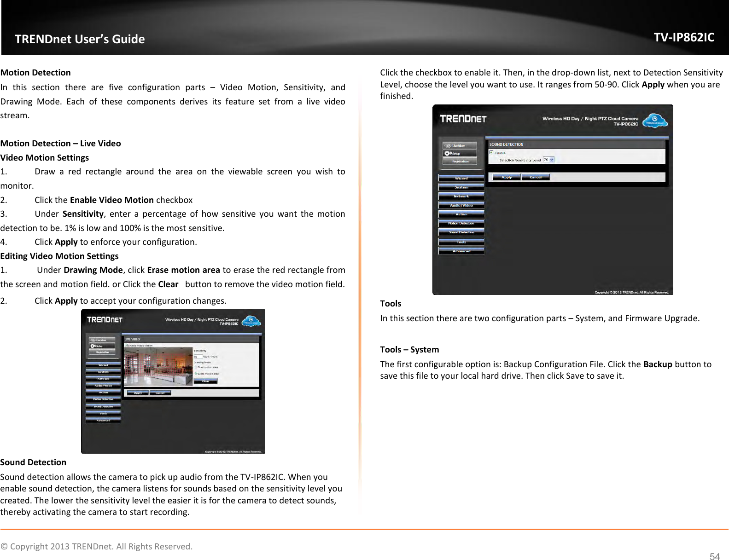Viewport: 729px width, 560px height.
Task: Click Cancel on the Live Video page
Action: pos(160,393)
